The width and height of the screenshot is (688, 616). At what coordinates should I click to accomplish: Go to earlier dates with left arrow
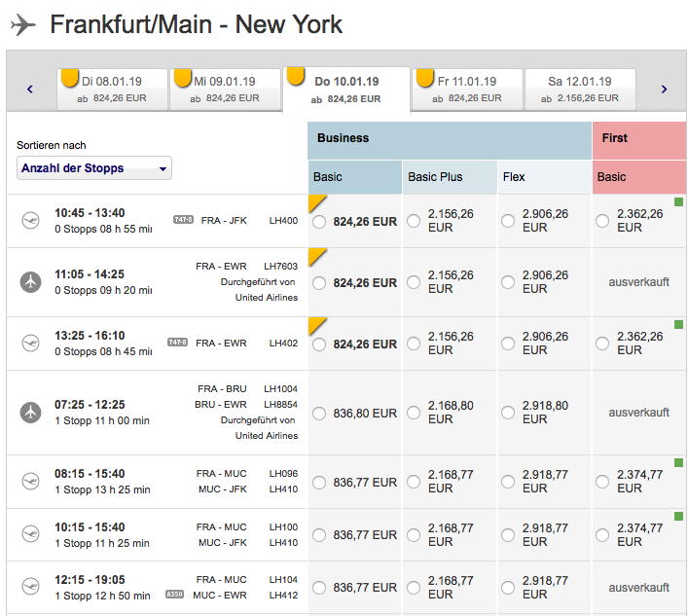click(30, 90)
